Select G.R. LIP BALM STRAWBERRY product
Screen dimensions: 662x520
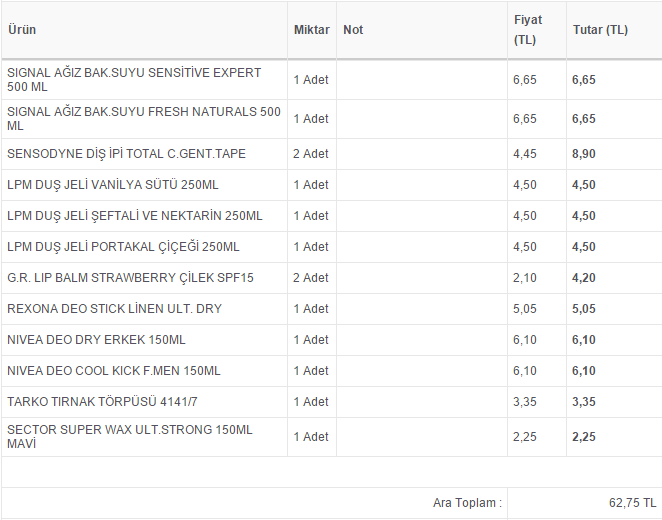click(130, 278)
